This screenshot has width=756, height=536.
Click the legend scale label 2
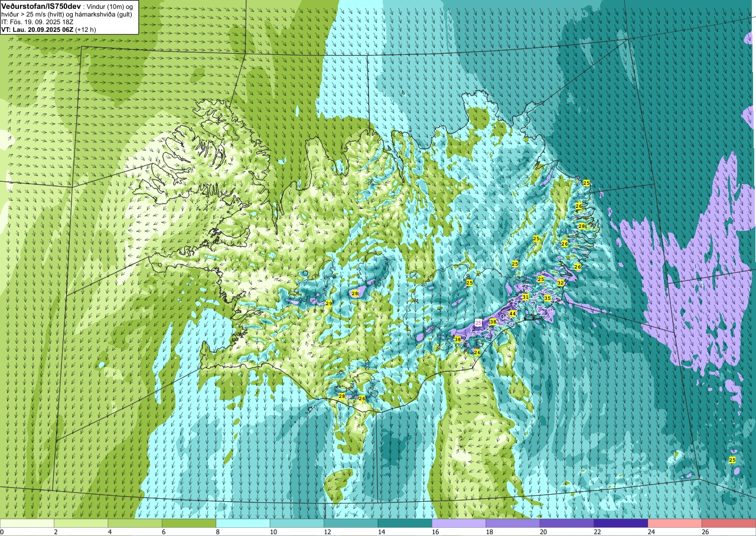[56, 532]
